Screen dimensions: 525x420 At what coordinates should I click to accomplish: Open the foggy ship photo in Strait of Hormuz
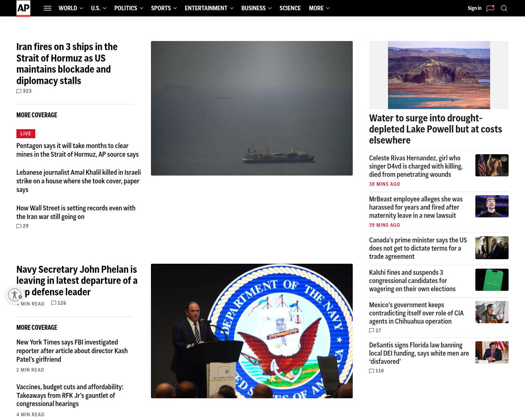click(252, 108)
